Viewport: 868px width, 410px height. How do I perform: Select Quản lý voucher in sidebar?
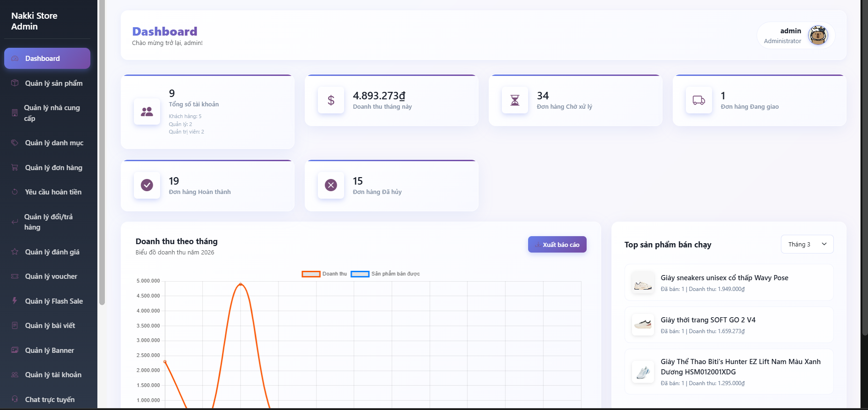(x=51, y=276)
